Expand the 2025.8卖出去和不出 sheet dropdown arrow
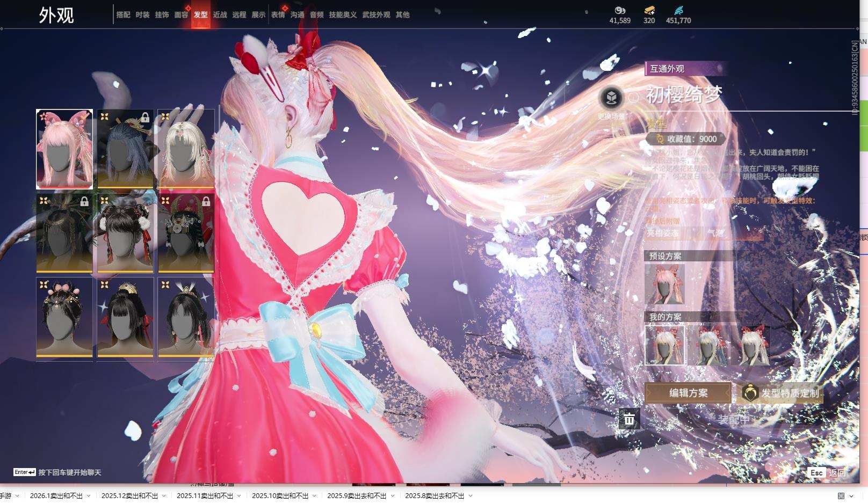The image size is (868, 504). [x=470, y=496]
